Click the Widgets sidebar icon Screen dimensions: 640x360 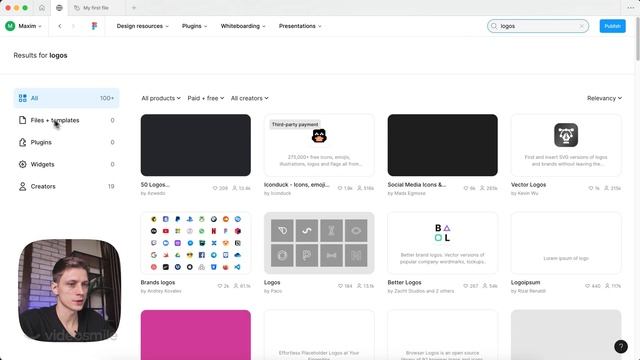tap(22, 164)
